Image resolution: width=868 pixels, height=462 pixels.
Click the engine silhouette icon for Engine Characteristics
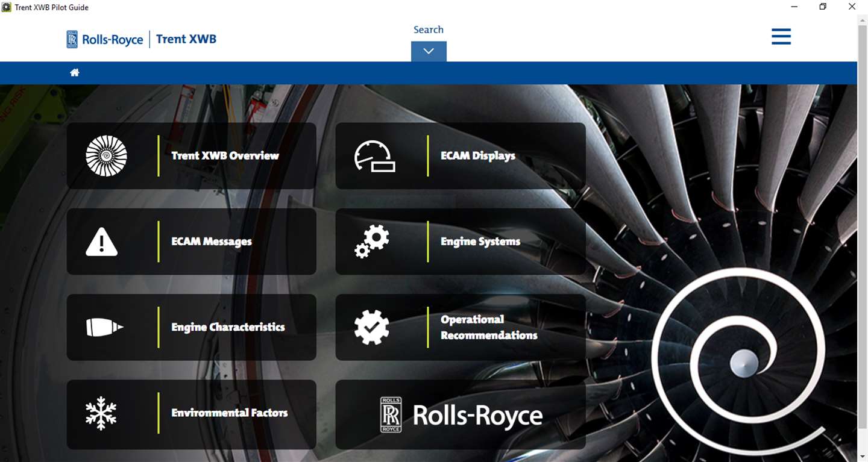(105, 327)
